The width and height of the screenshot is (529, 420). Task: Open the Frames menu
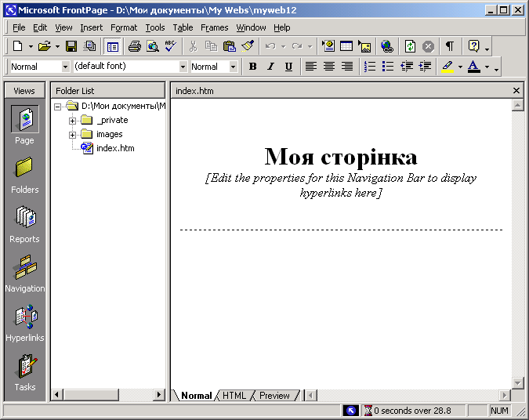pos(214,27)
